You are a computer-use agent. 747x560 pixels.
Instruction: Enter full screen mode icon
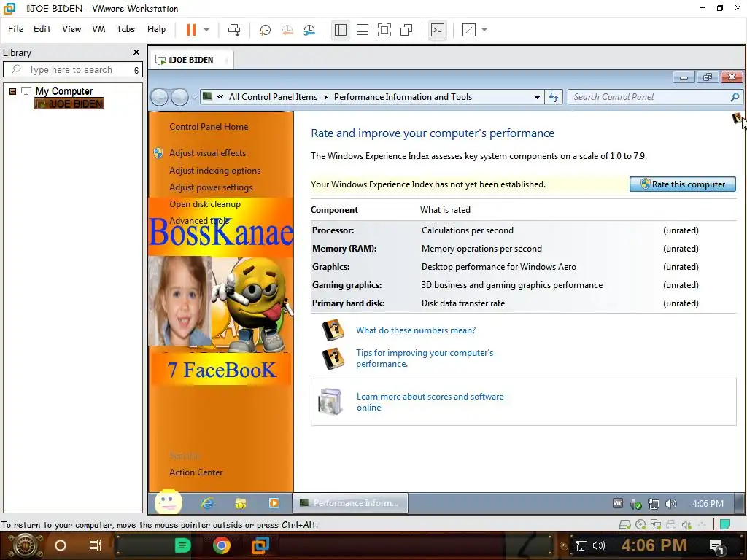point(384,30)
